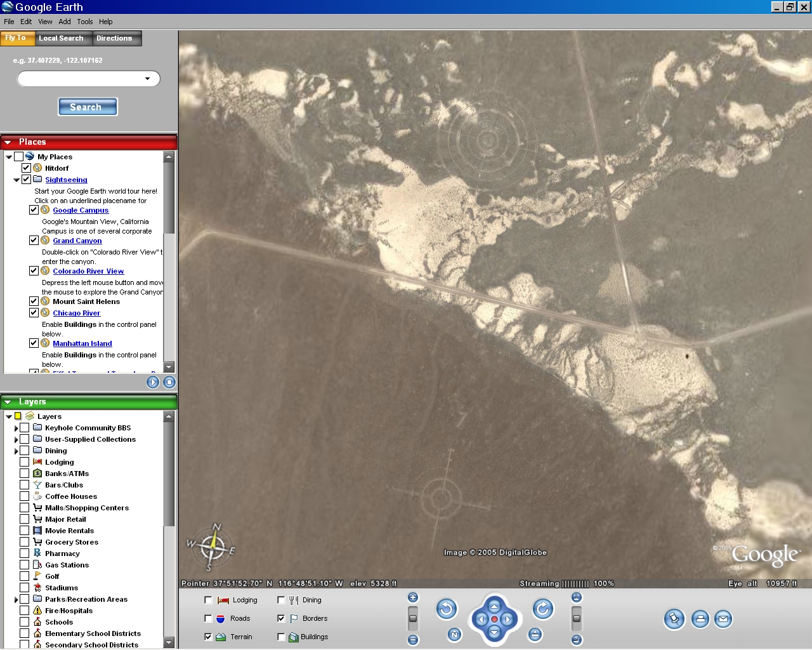
Task: Expand User-Supplied Collections folder
Action: [16, 439]
